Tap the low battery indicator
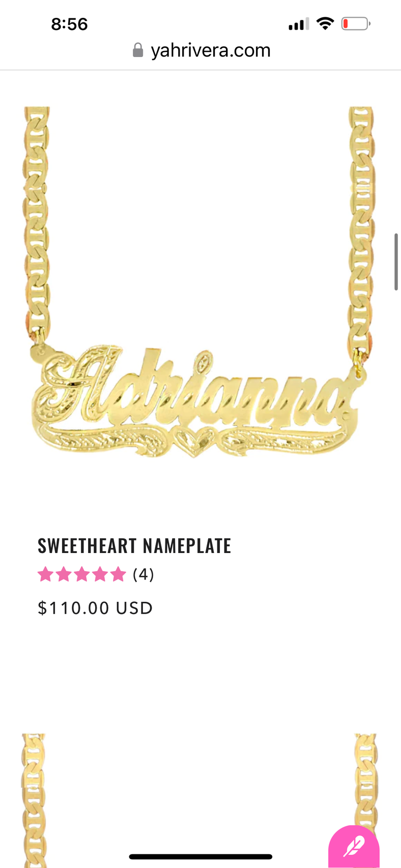Image resolution: width=401 pixels, height=868 pixels. pyautogui.click(x=356, y=23)
